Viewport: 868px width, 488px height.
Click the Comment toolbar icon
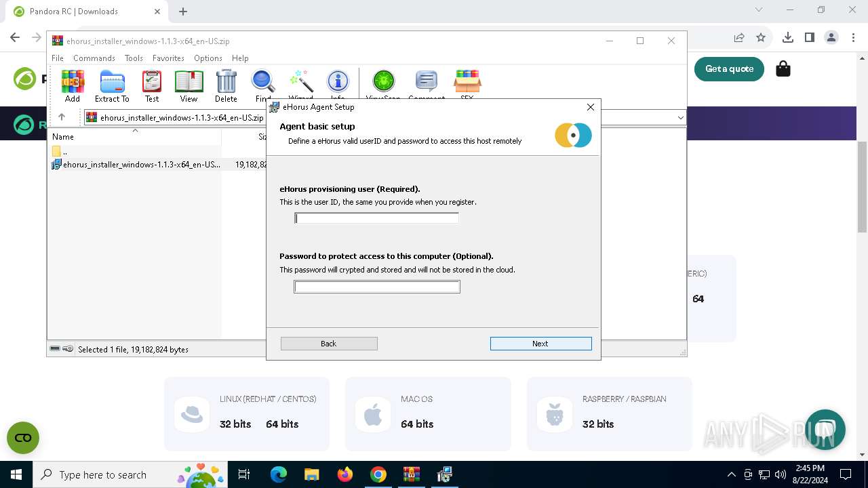pyautogui.click(x=427, y=85)
